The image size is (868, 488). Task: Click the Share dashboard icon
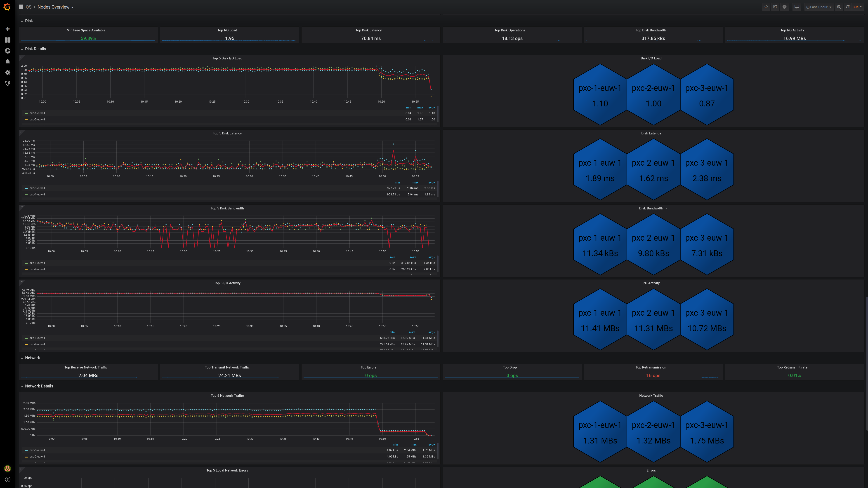[775, 7]
